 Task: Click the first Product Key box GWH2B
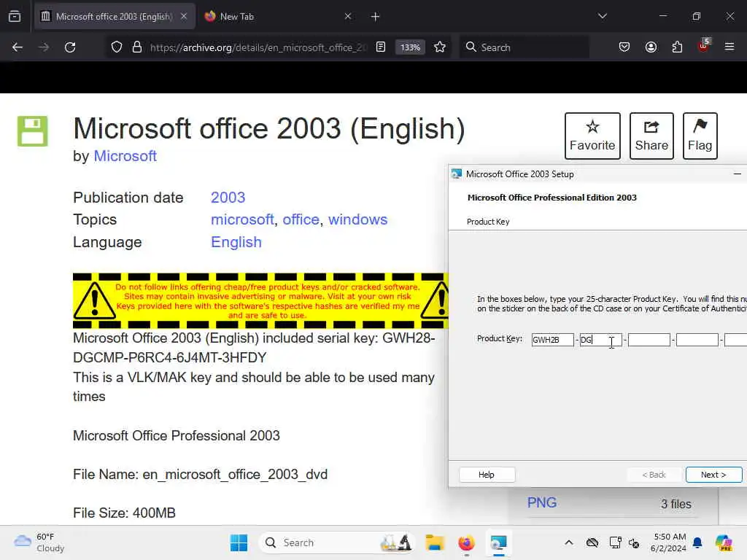(x=553, y=340)
